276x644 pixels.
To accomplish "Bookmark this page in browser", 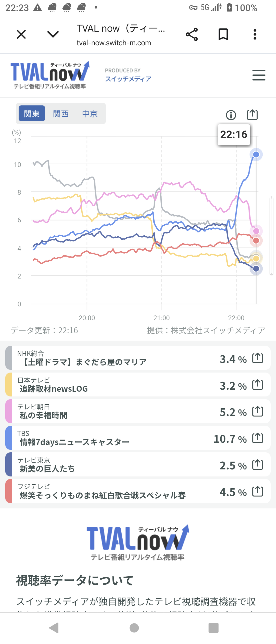I will [x=223, y=34].
